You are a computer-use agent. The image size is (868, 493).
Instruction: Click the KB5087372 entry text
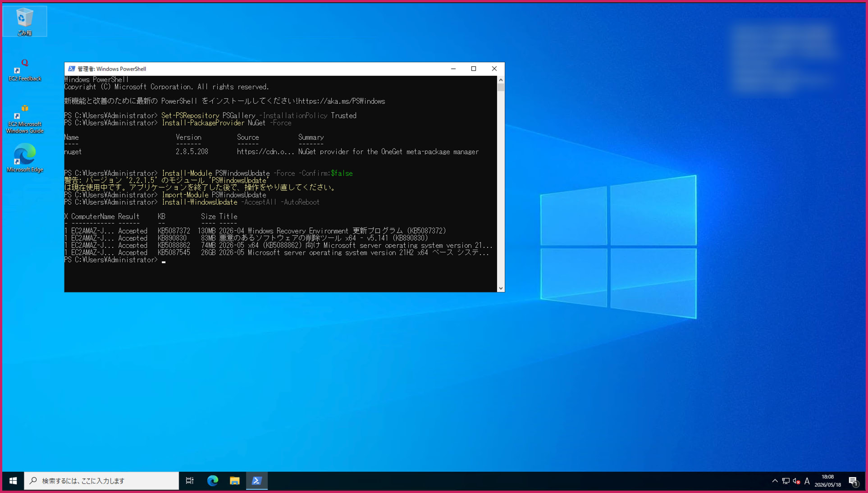point(174,231)
